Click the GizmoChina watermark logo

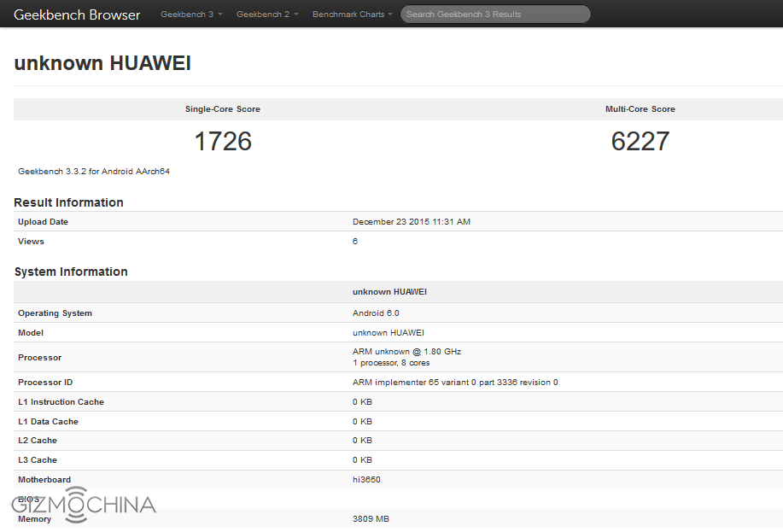click(84, 505)
